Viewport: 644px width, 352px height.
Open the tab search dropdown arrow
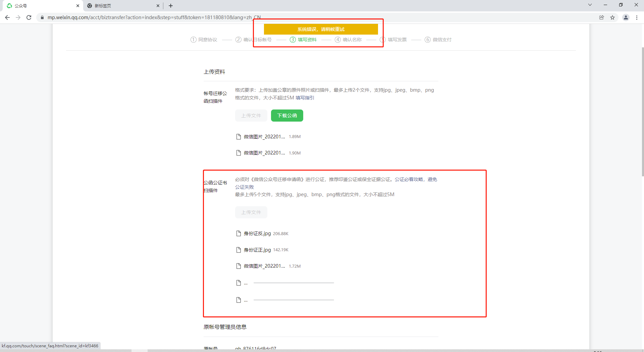[590, 5]
